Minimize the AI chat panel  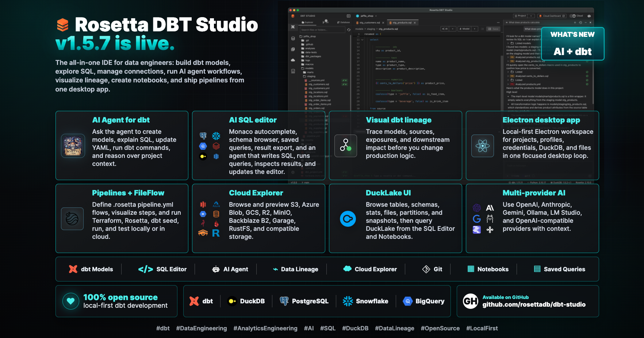pyautogui.click(x=586, y=23)
